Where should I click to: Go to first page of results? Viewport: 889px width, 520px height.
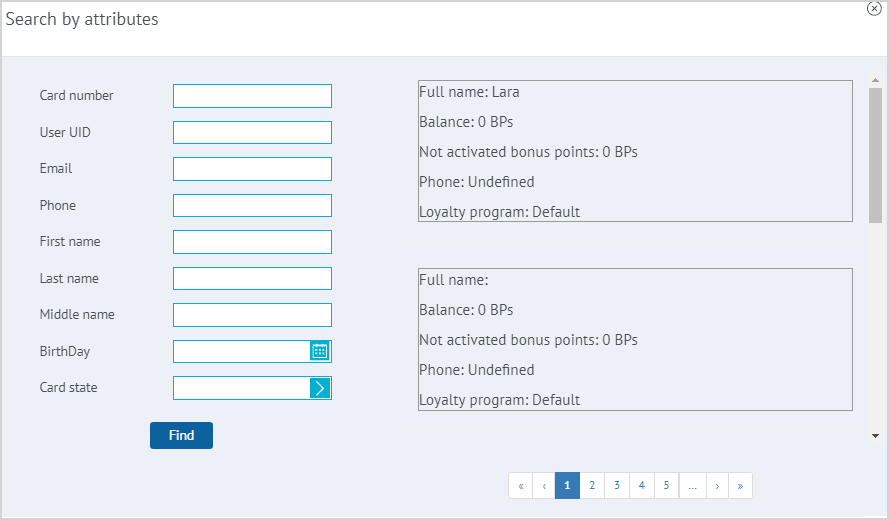[520, 486]
